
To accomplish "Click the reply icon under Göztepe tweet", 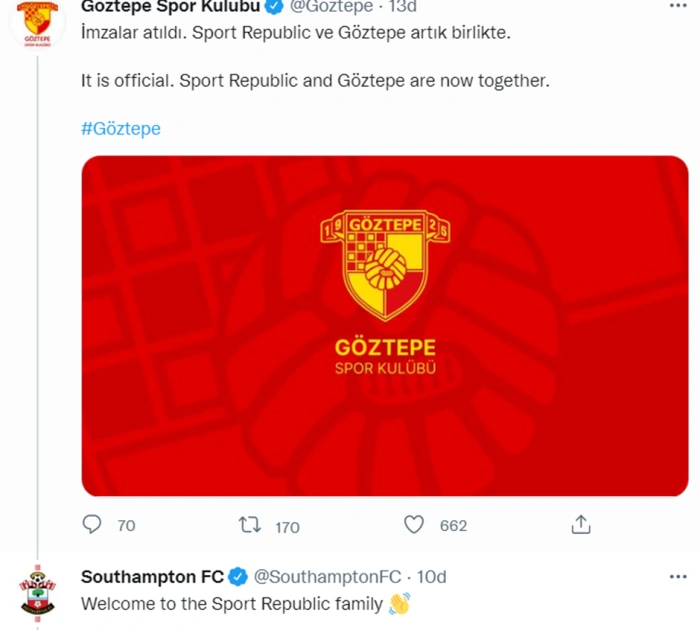I will (x=92, y=524).
